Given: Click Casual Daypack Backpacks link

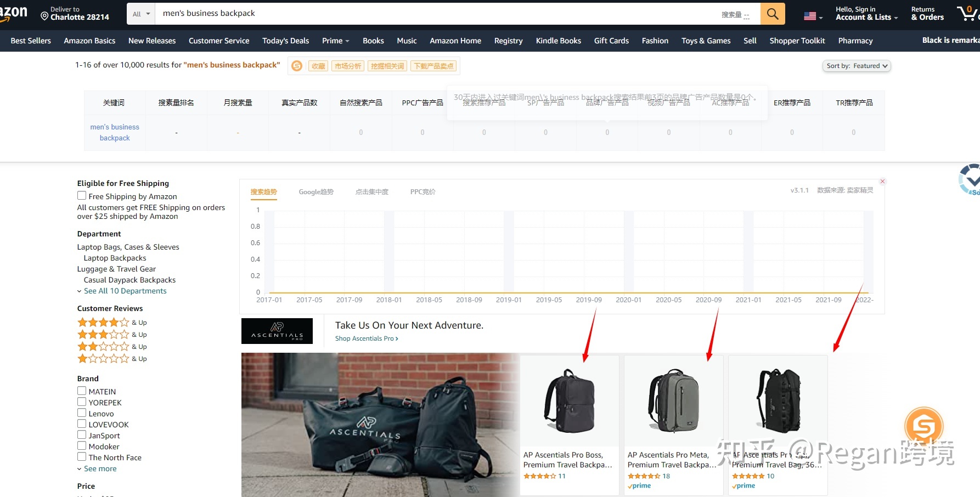Looking at the screenshot, I should coord(129,280).
